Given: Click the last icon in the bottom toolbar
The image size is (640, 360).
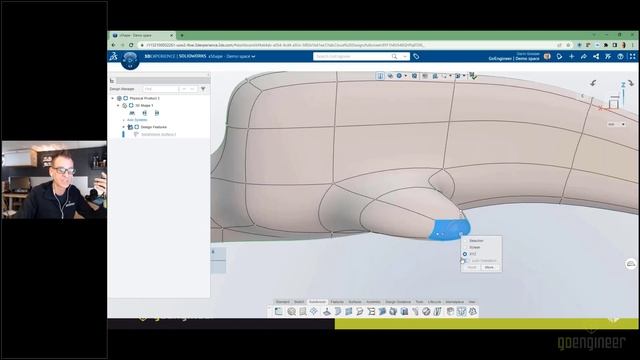Looking at the screenshot, I should click(x=473, y=311).
